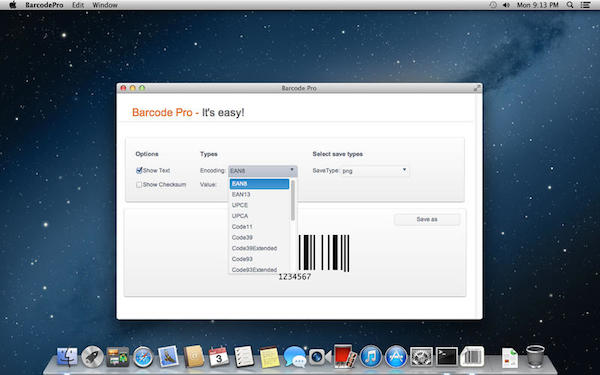Expand the SaveType png dropdown
This screenshot has height=375, width=600.
[x=375, y=171]
